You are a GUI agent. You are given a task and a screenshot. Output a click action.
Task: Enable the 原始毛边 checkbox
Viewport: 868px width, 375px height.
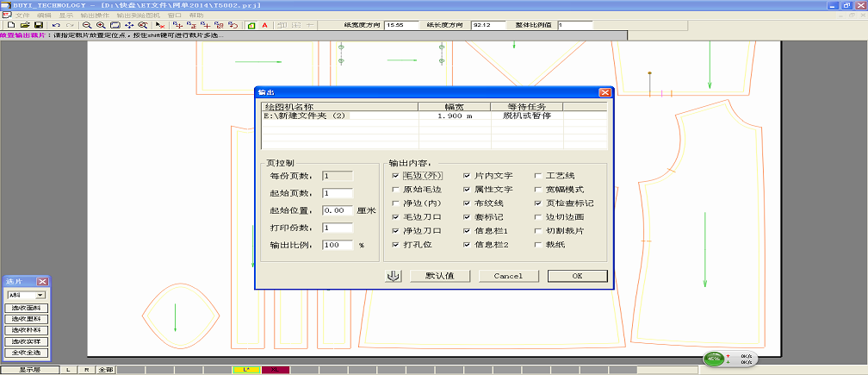[395, 190]
